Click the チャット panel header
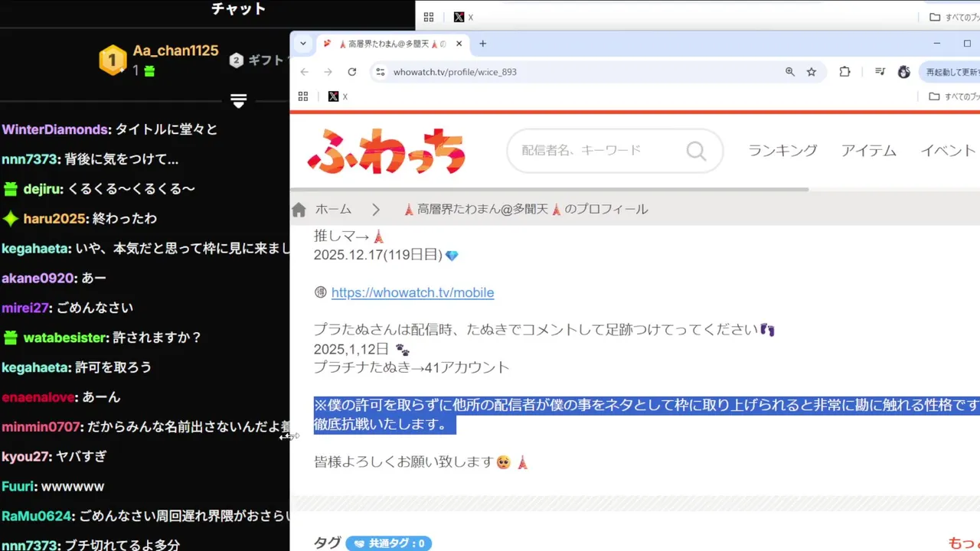 tap(239, 9)
